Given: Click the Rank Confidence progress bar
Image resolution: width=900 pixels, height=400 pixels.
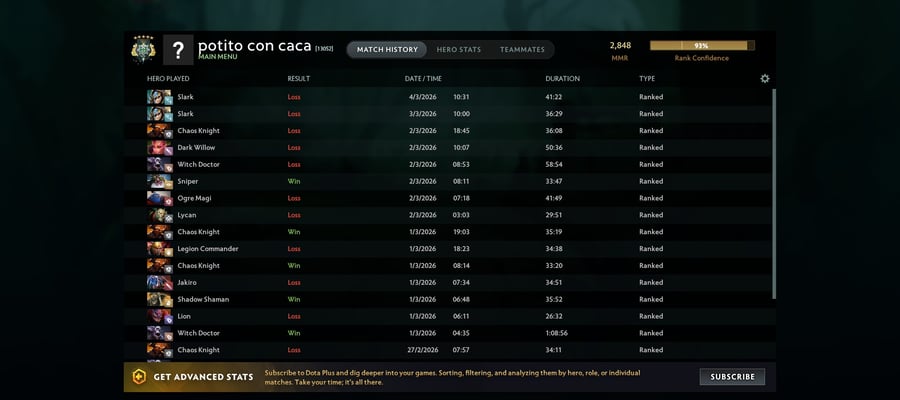Looking at the screenshot, I should (702, 45).
